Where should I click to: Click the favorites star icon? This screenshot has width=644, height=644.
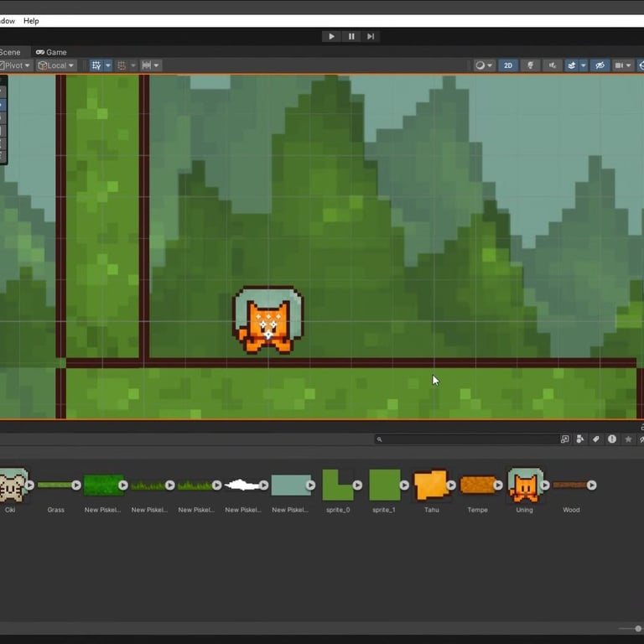point(628,439)
